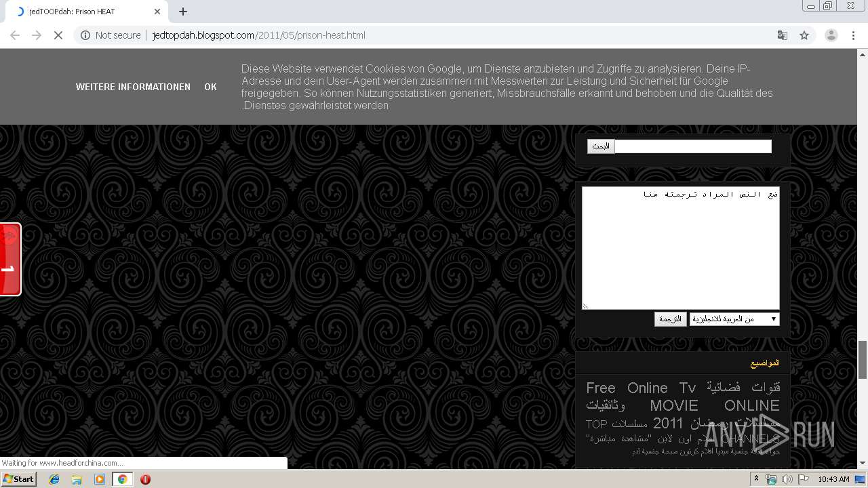Viewport: 868px width, 488px height.
Task: Click the scrollbar up arrow
Action: (863, 54)
